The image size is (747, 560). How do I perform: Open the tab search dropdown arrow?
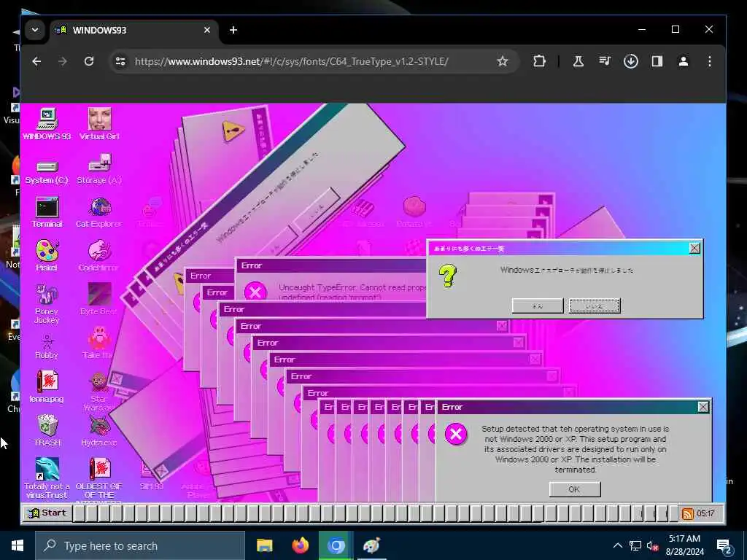[35, 30]
